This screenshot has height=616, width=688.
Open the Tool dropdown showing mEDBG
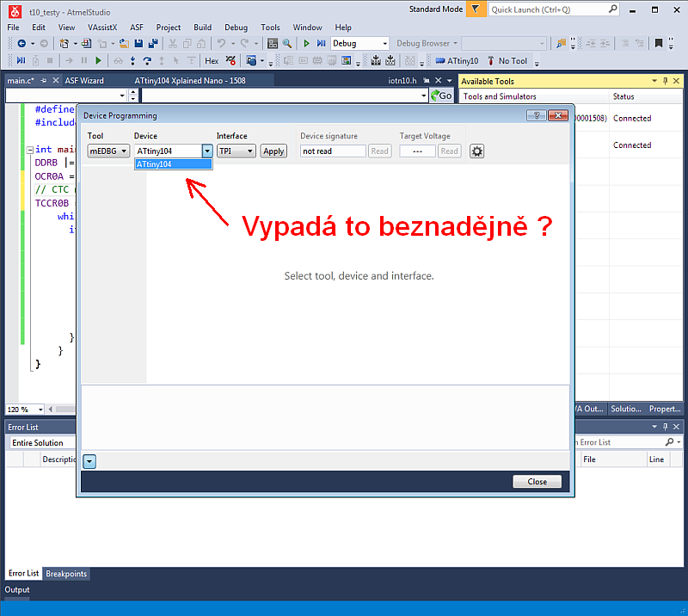click(x=108, y=151)
